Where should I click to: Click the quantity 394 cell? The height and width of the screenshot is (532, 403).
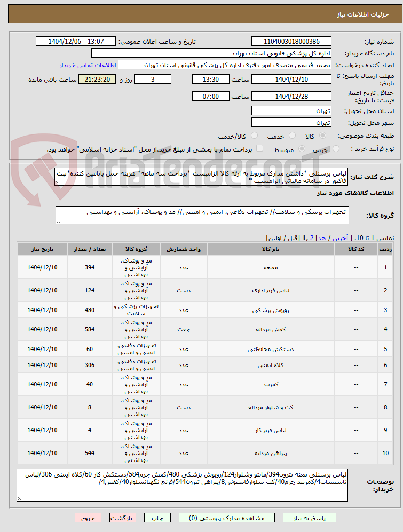(x=90, y=268)
